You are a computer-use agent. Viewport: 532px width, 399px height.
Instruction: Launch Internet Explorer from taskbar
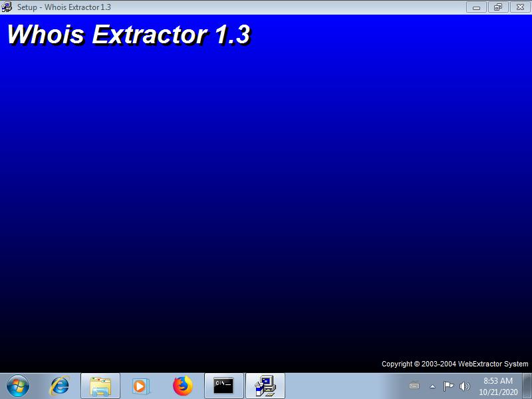[60, 386]
